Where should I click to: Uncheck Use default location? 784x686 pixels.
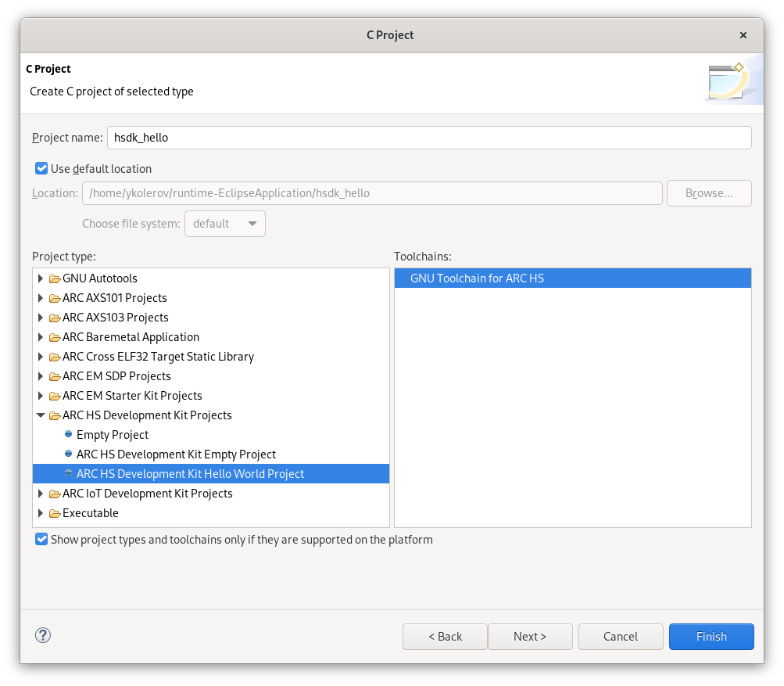(x=41, y=168)
